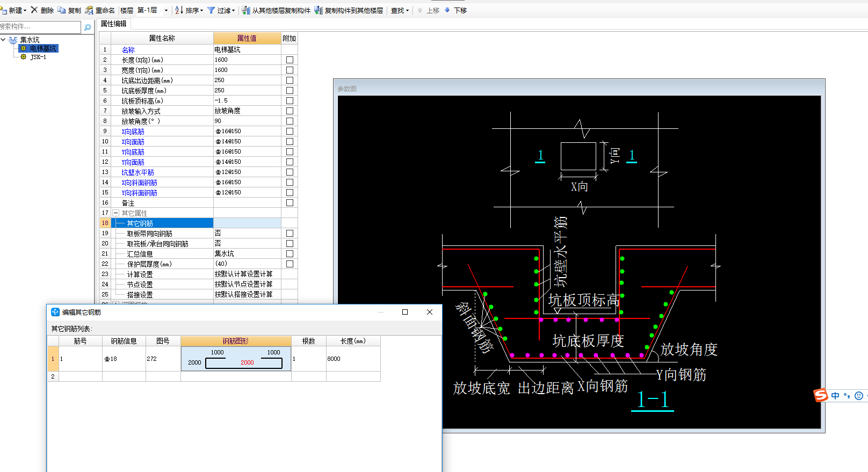
Task: Click the 删除 delete X icon
Action: pos(34,10)
